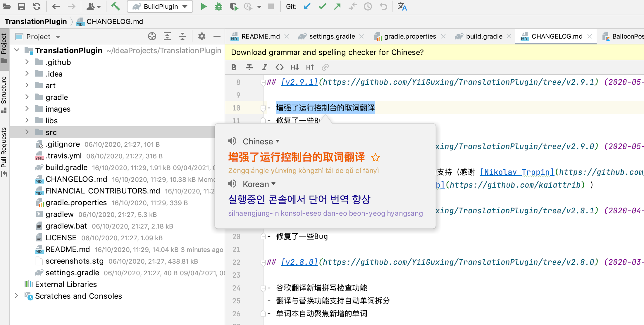The image size is (644, 325).
Task: Select External Libraries node
Action: pos(66,284)
